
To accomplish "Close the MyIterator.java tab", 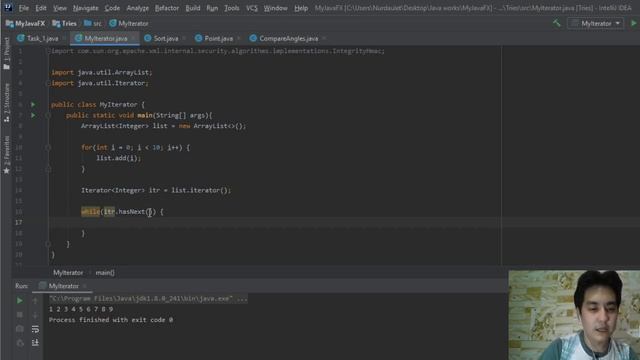I will (x=133, y=38).
